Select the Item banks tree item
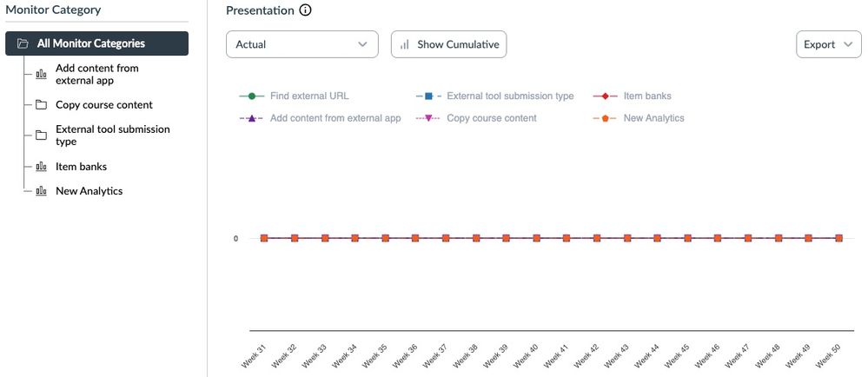The width and height of the screenshot is (868, 377). point(81,167)
